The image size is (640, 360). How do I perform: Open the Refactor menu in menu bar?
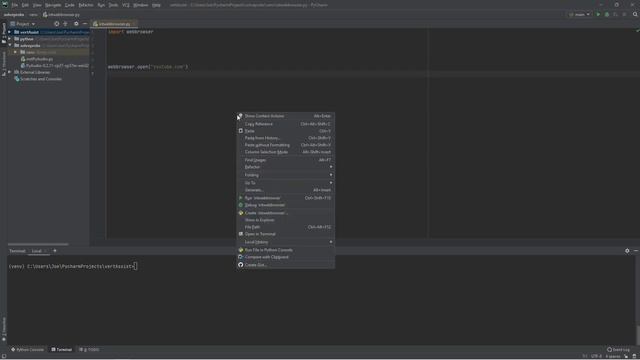(x=86, y=5)
